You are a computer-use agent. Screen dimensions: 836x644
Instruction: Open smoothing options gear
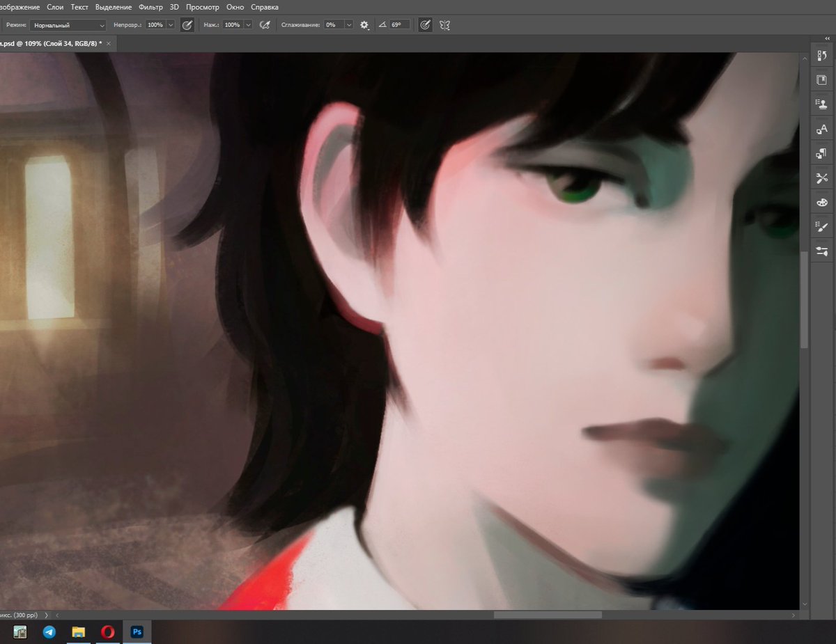click(364, 24)
